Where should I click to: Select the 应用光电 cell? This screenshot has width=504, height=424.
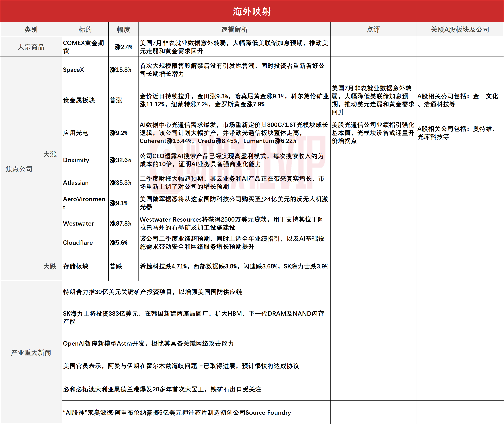85,132
